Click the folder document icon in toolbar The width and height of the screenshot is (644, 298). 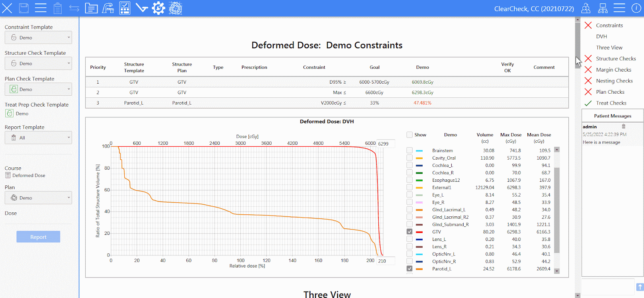click(x=91, y=8)
